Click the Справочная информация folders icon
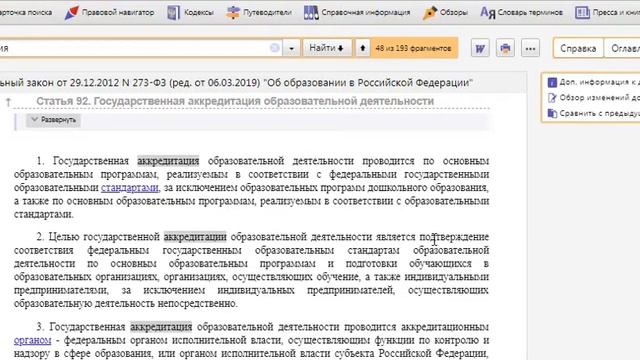Image resolution: width=640 pixels, height=360 pixels. 311,13
